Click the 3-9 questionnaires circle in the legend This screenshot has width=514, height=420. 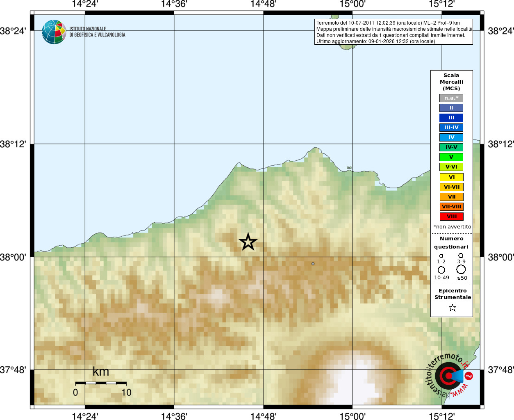[461, 255]
